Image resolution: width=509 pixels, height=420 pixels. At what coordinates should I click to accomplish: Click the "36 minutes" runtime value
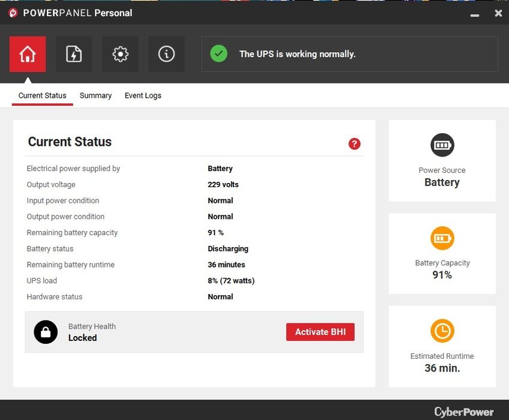(x=226, y=265)
